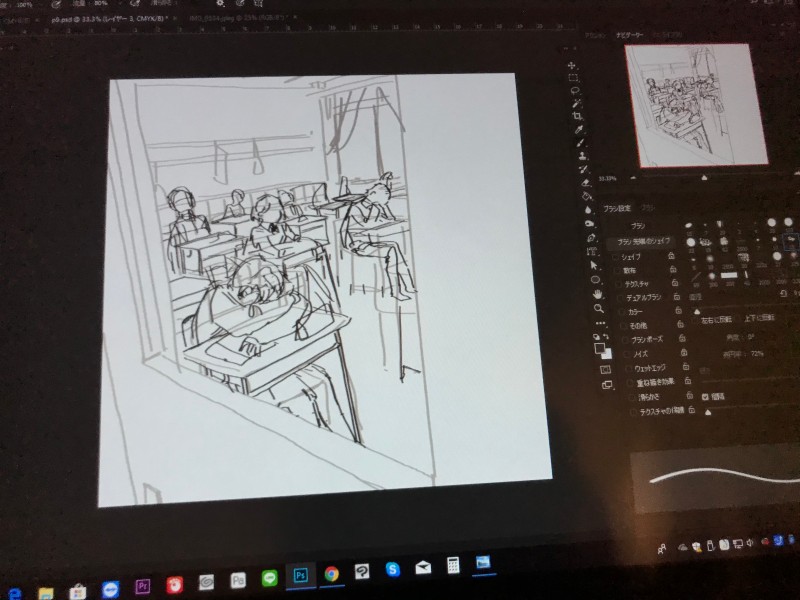Toggle lock icon beside シェイプ row
The image size is (800, 600).
click(x=671, y=255)
